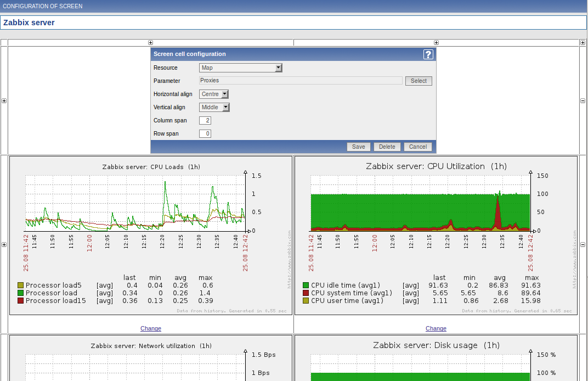Add column via plus icon above CPU Loads column
This screenshot has height=381, width=588.
[x=150, y=43]
